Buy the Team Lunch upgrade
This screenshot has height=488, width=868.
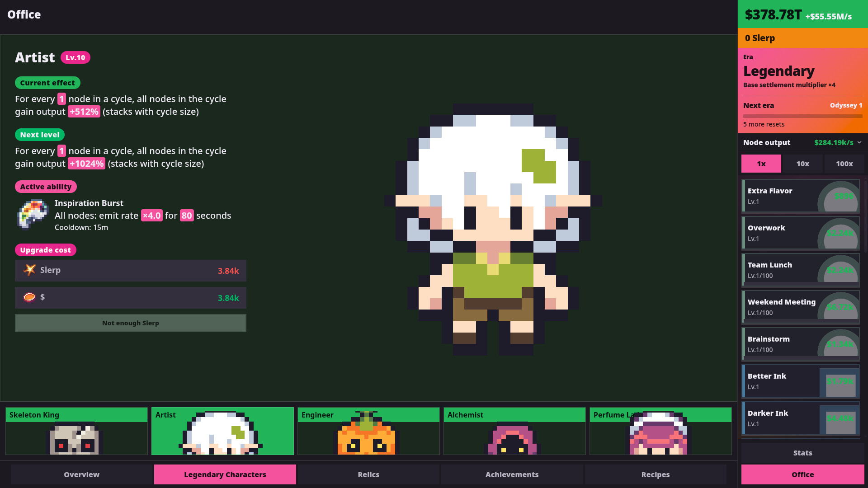coord(801,270)
